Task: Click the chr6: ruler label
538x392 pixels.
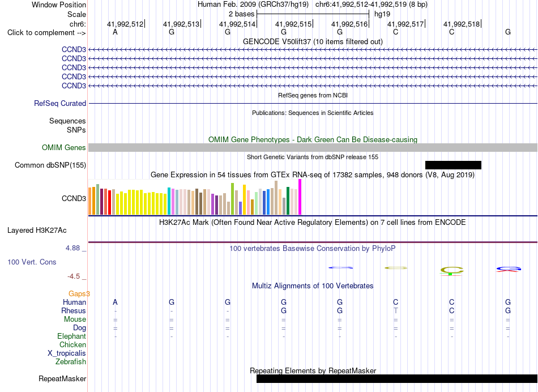Action: tap(78, 24)
